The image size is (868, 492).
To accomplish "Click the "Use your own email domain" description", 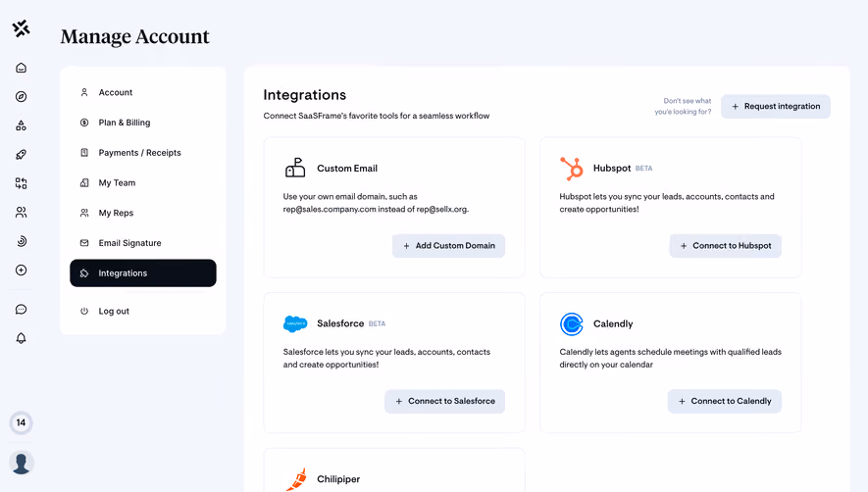I will (376, 203).
